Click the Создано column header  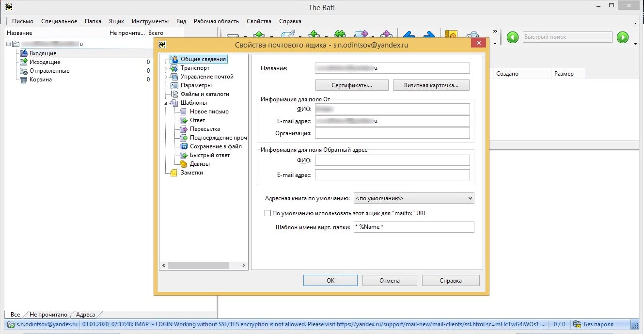tap(523, 74)
